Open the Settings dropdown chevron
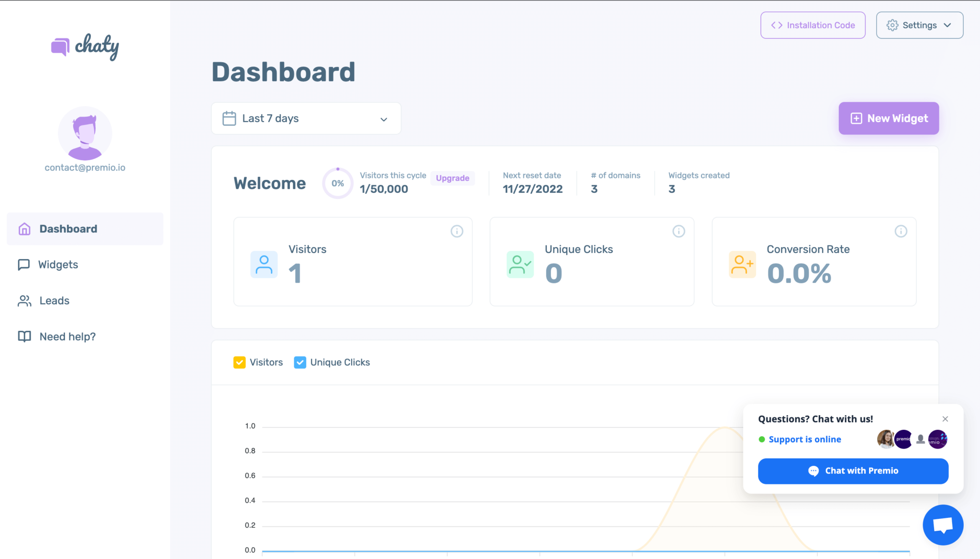The width and height of the screenshot is (980, 559). coord(947,25)
